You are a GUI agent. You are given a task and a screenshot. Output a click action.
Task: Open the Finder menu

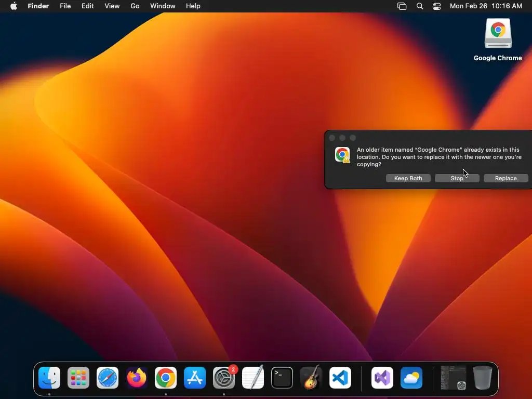[x=38, y=6]
